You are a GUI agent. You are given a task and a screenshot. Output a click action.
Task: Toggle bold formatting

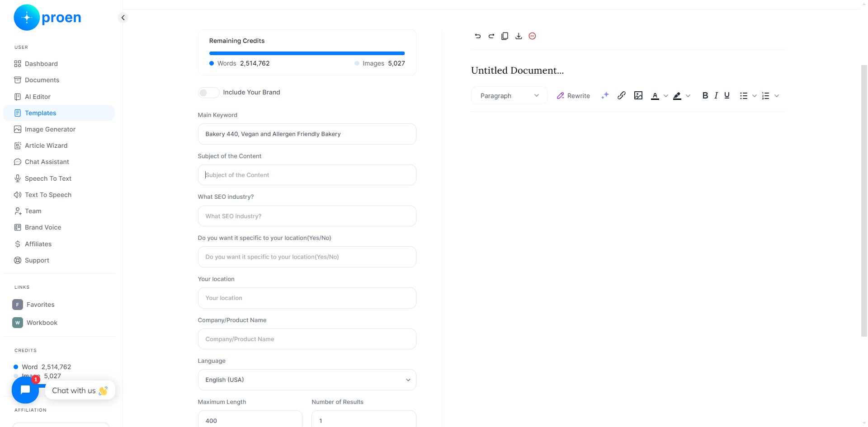pyautogui.click(x=705, y=95)
